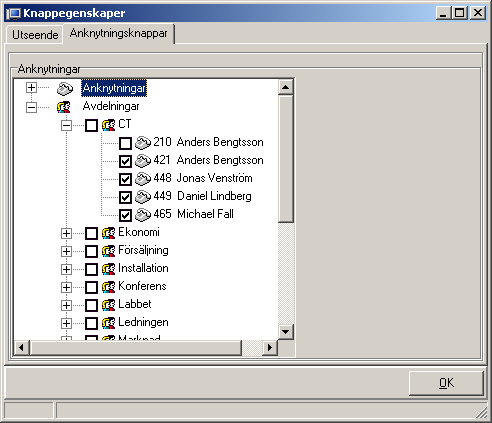Click the group icon beside Konferens

pos(109,287)
